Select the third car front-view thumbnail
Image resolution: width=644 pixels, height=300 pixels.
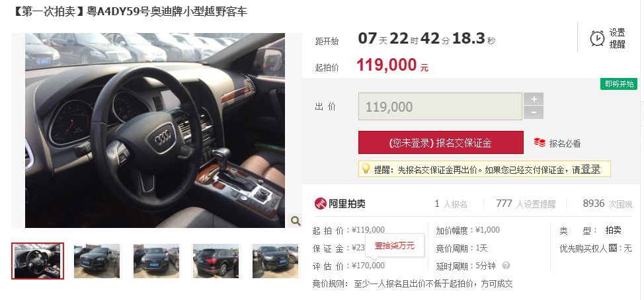pos(156,261)
